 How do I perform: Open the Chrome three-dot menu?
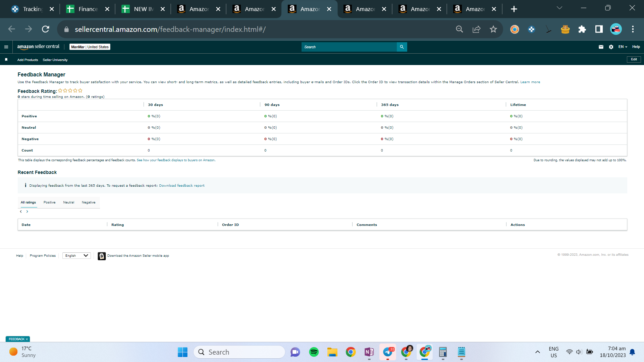pyautogui.click(x=633, y=29)
